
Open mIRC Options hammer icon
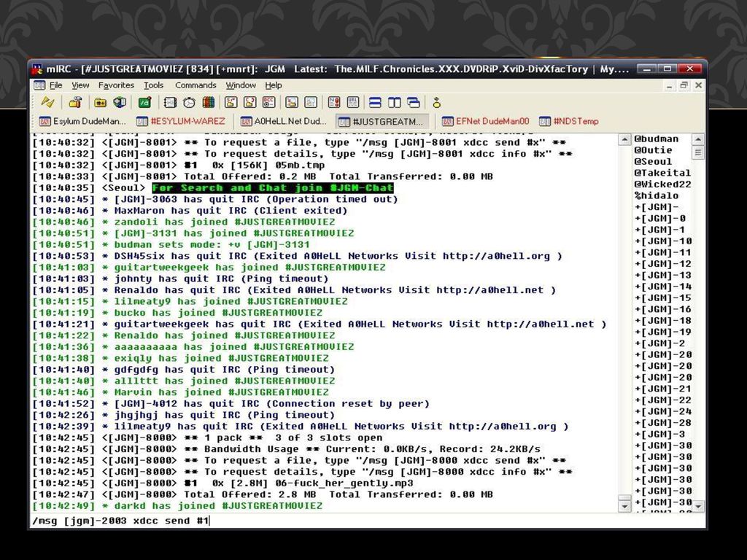[x=75, y=102]
